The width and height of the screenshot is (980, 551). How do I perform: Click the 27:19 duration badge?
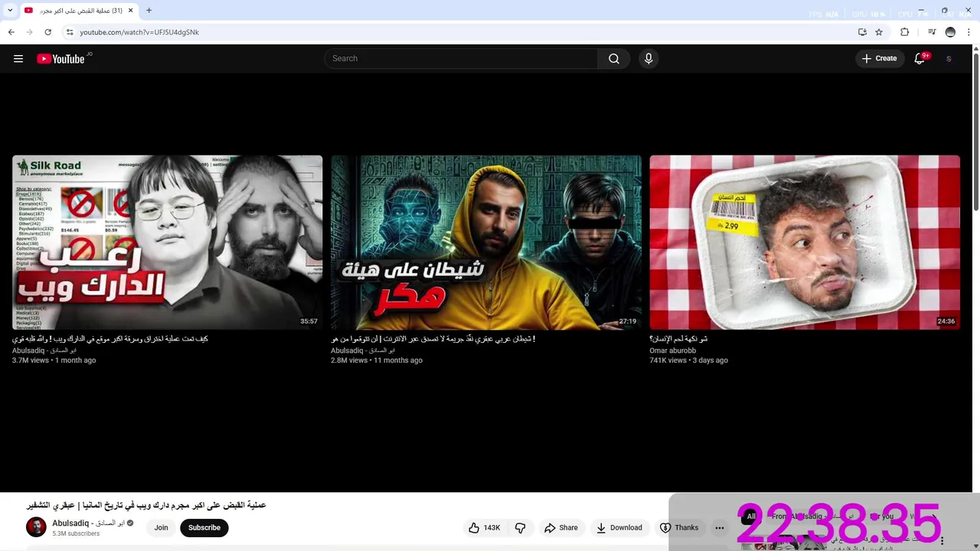[x=627, y=321]
